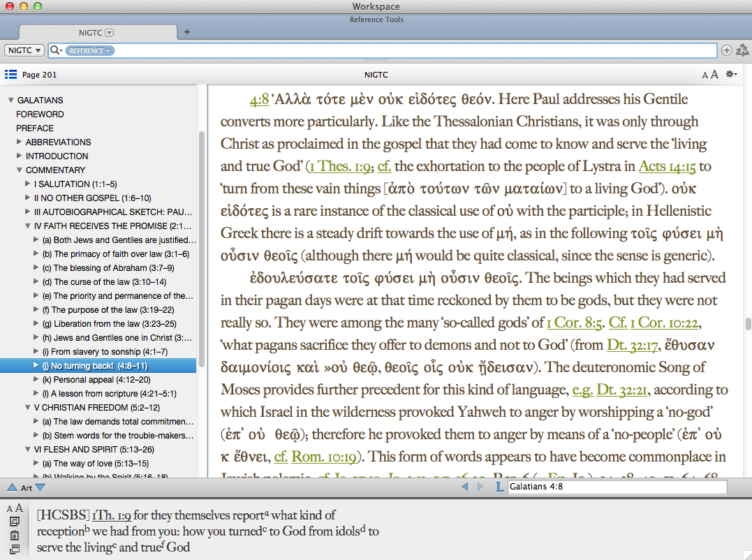Toggle the table of contents sidebar icon
Screen dimensions: 752x560
(10, 75)
